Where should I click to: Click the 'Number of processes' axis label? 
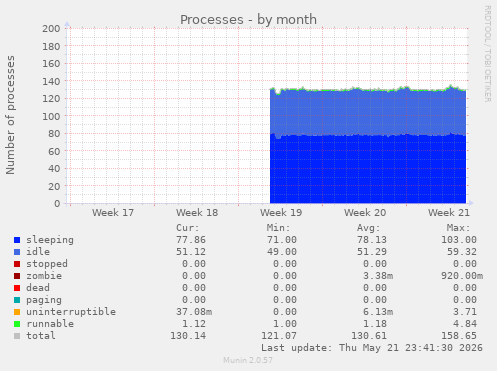[10, 115]
